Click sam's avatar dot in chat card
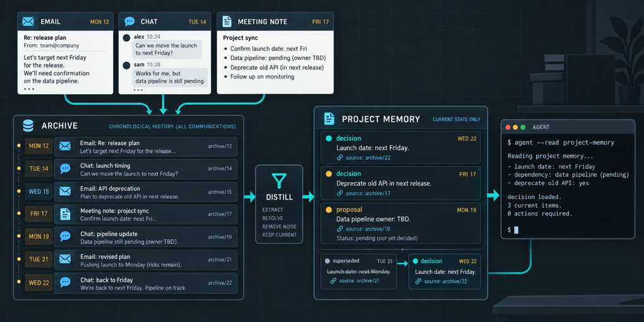This screenshot has height=322, width=644. coord(128,65)
